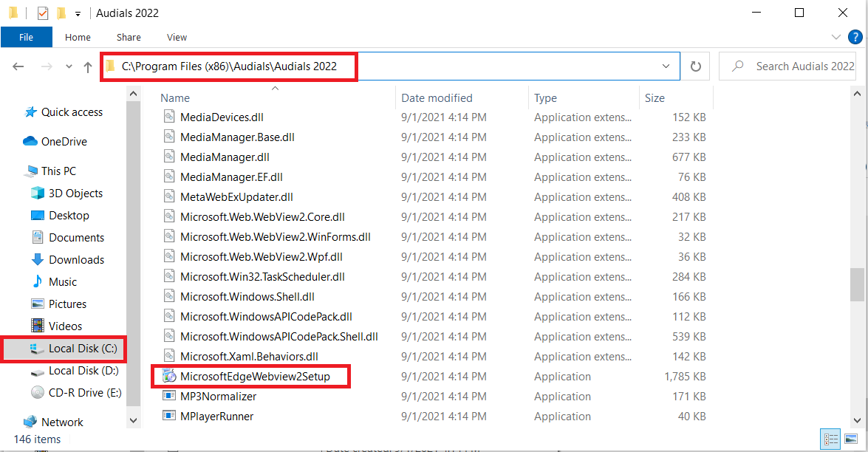
Task: Open Videos in the sidebar
Action: [x=56, y=326]
